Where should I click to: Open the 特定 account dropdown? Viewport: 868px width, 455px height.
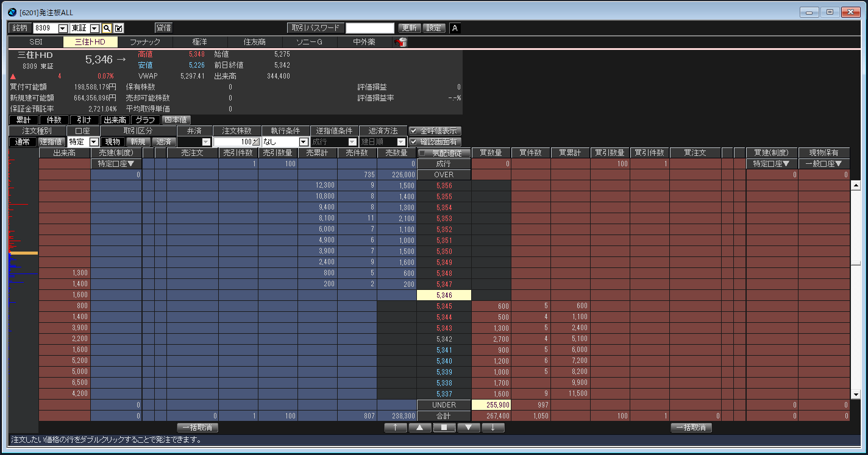pyautogui.click(x=94, y=142)
